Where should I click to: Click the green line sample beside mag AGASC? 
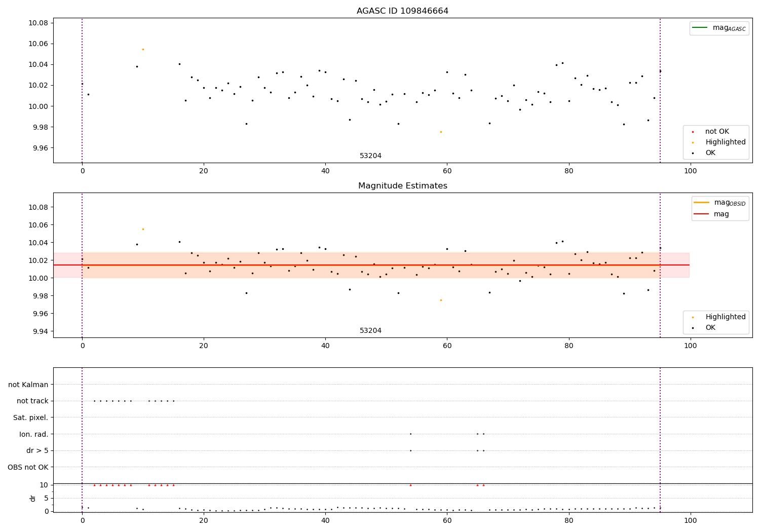click(x=700, y=28)
